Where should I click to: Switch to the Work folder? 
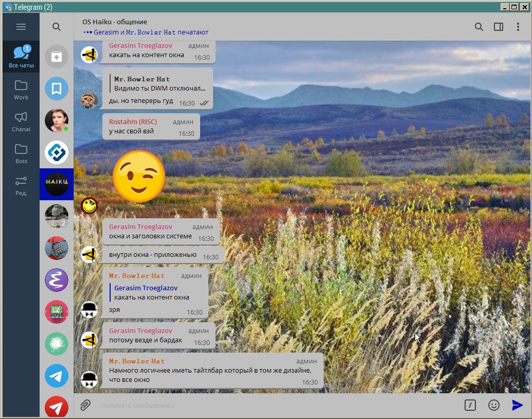click(21, 90)
